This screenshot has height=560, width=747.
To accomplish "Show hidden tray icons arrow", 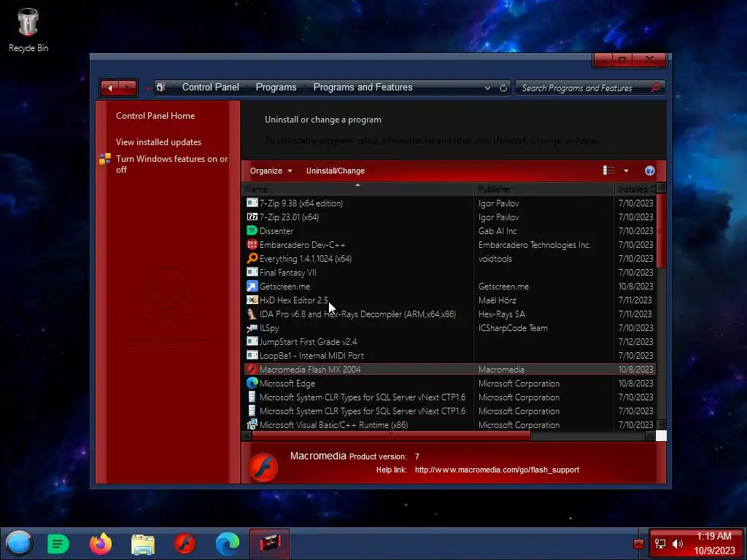I will coord(638,544).
